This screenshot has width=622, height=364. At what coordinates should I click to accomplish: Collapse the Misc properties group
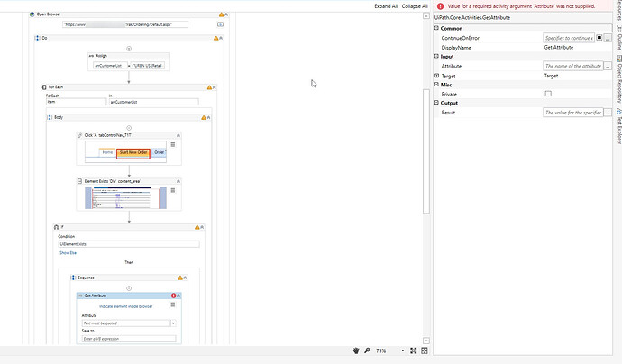tap(436, 85)
